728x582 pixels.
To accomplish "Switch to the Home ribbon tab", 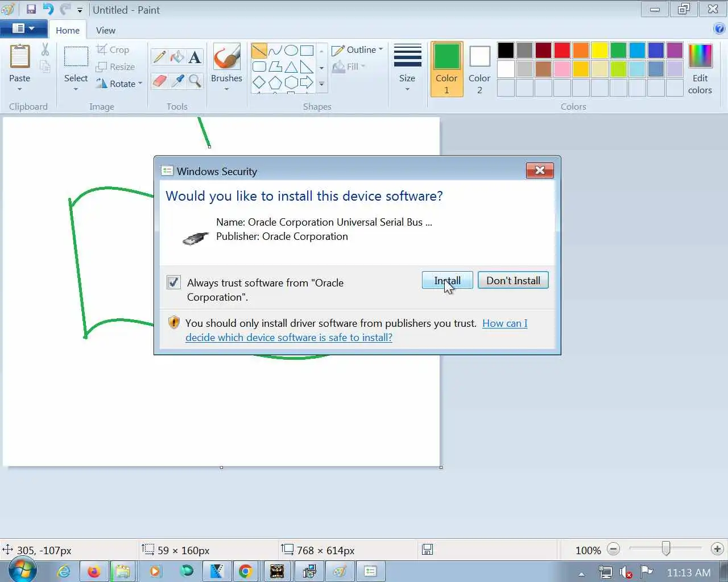I will tap(68, 30).
